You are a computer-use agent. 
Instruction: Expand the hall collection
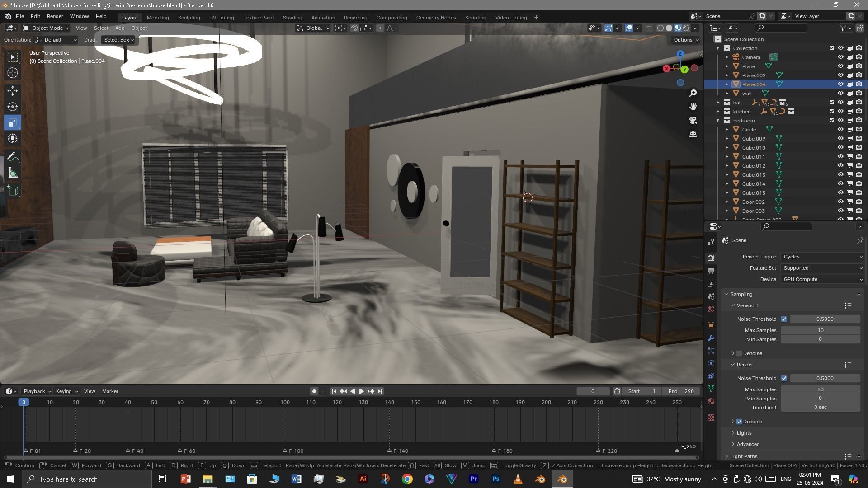717,103
